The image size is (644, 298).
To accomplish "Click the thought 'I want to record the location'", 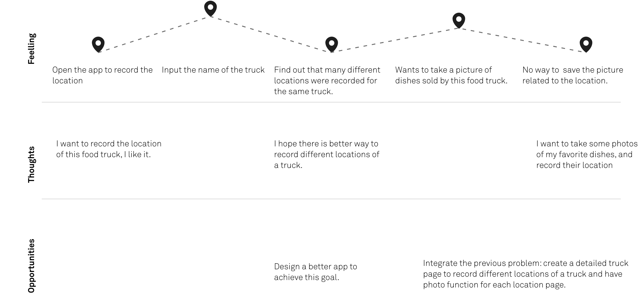I will point(109,149).
